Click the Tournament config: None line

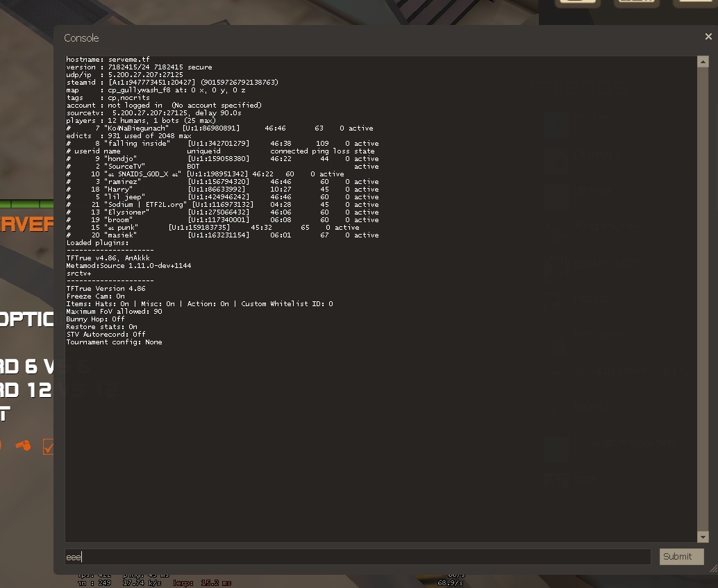[114, 342]
